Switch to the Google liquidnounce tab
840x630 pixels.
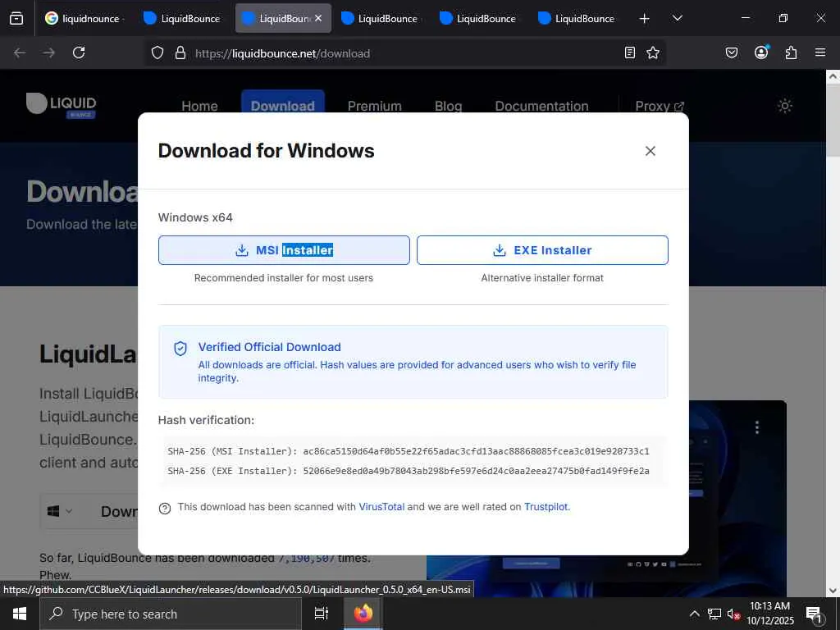84,18
